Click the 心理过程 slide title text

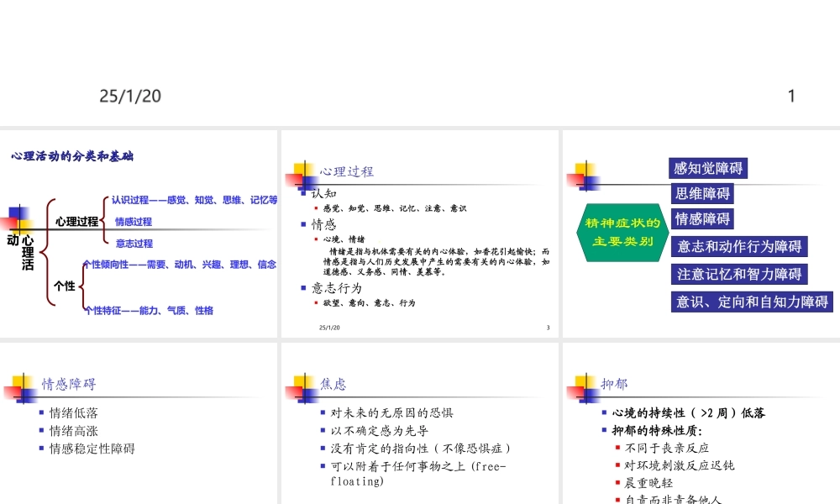pyautogui.click(x=347, y=171)
